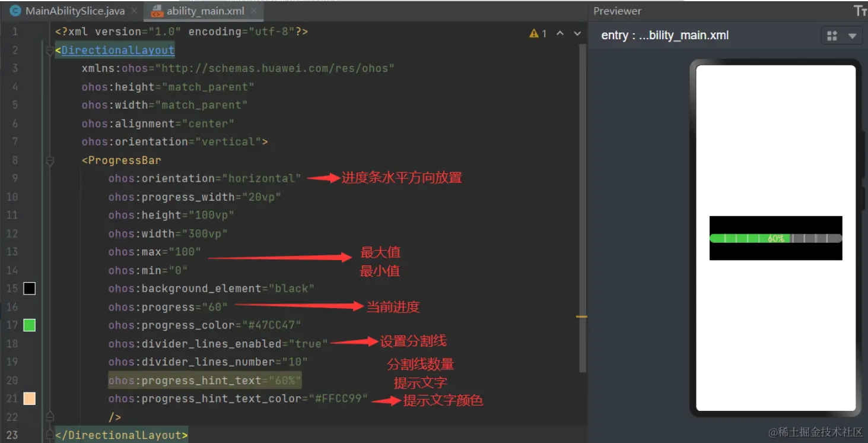Place cursor on ohos:width="match_parent"
This screenshot has width=868, height=443.
pyautogui.click(x=164, y=105)
